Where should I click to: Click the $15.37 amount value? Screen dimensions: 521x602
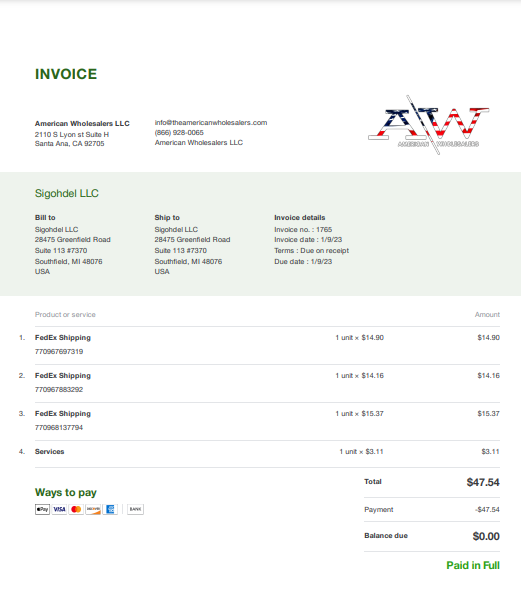[488, 414]
